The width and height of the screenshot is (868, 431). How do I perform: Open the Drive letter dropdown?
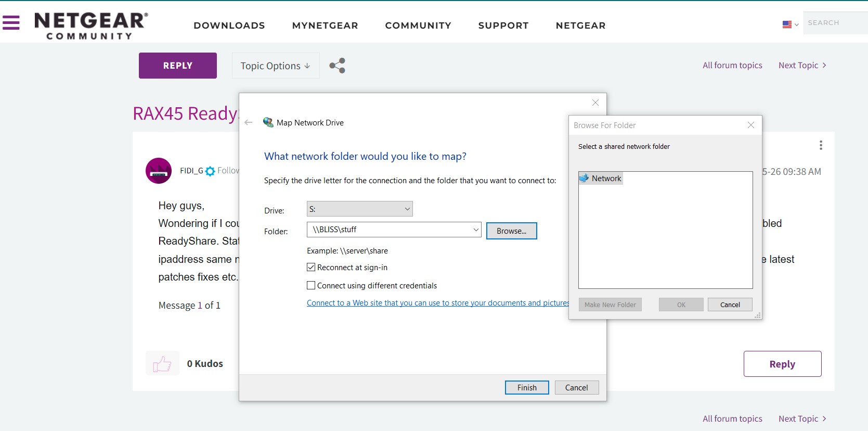[360, 209]
